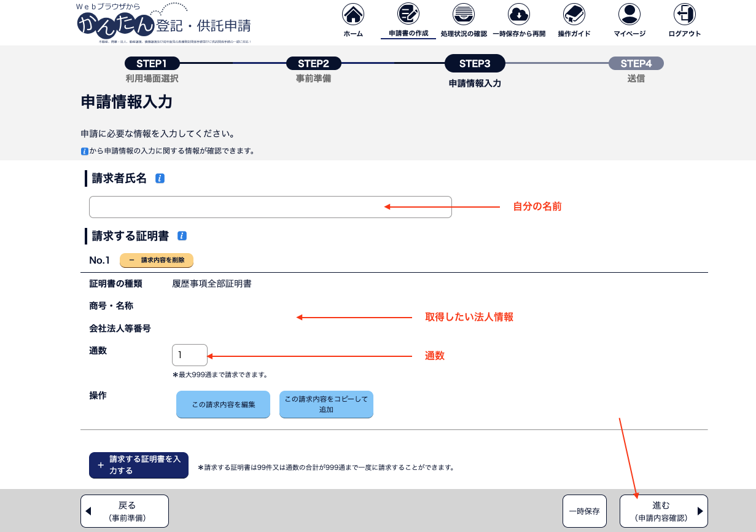Viewport: 756px width, 532px height.
Task: Click the かんたん登記・供託申請 logo
Action: pos(165,23)
